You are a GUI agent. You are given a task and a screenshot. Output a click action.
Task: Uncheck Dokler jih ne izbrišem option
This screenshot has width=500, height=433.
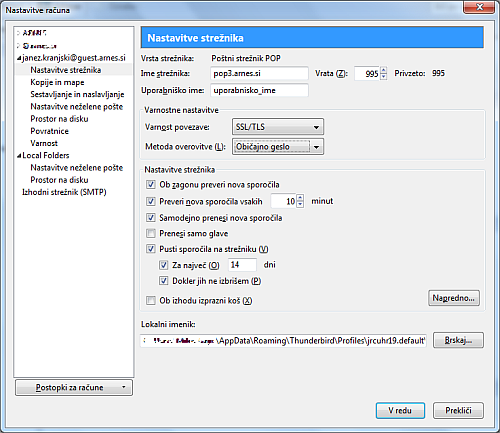tap(163, 281)
